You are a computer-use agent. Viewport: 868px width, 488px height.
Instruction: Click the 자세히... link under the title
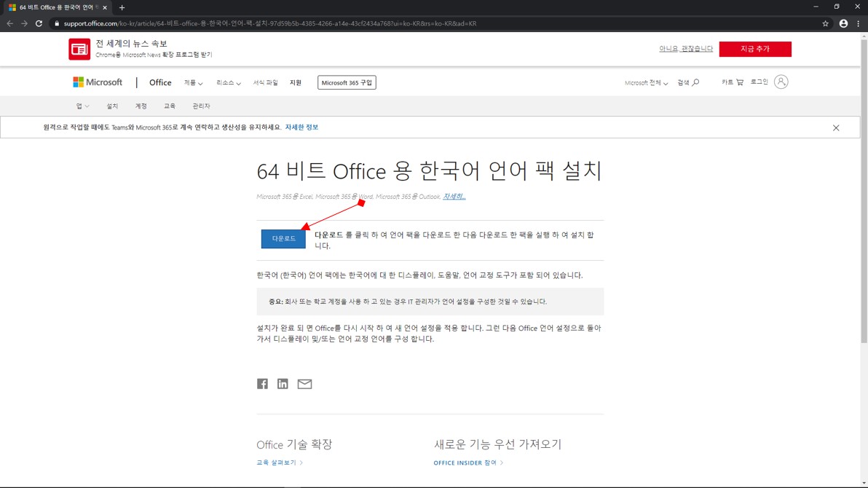tap(454, 197)
